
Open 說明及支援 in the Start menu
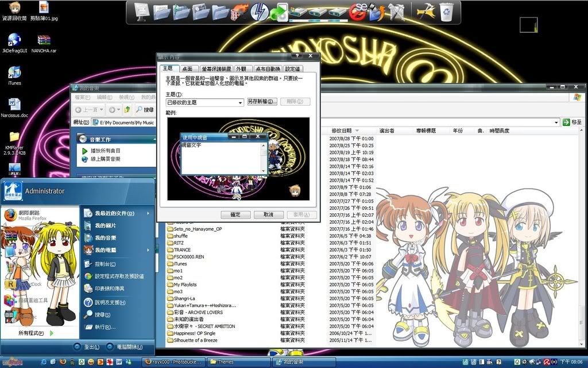[110, 302]
